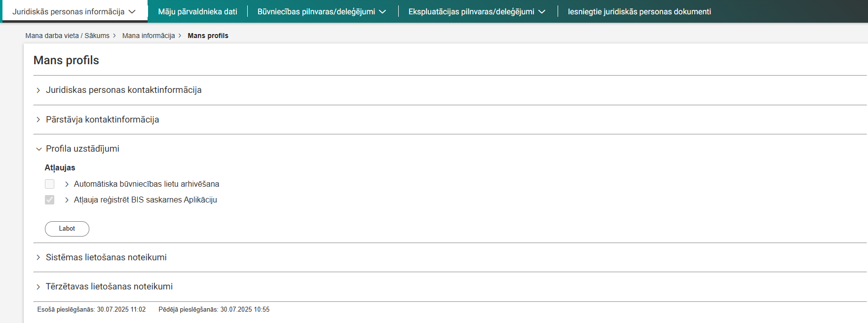Expand arrow beside Atļauja reģistrēt BIS saskarnes

click(x=67, y=200)
